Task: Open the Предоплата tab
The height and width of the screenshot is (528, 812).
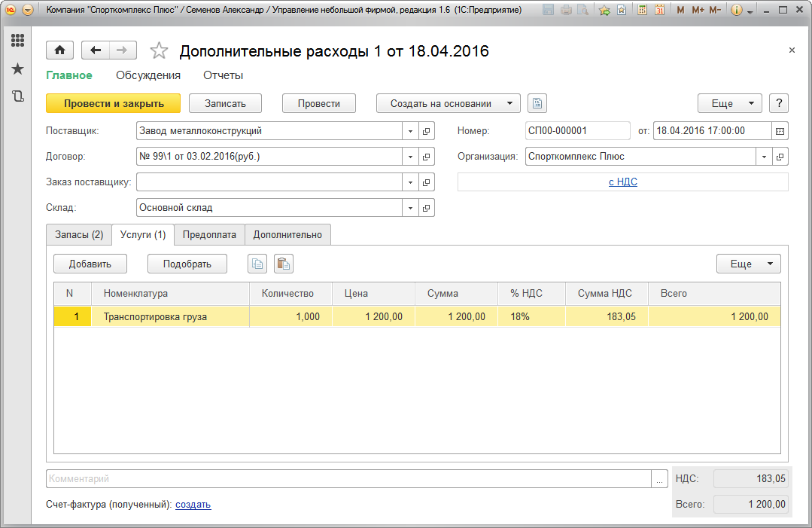Action: (209, 235)
